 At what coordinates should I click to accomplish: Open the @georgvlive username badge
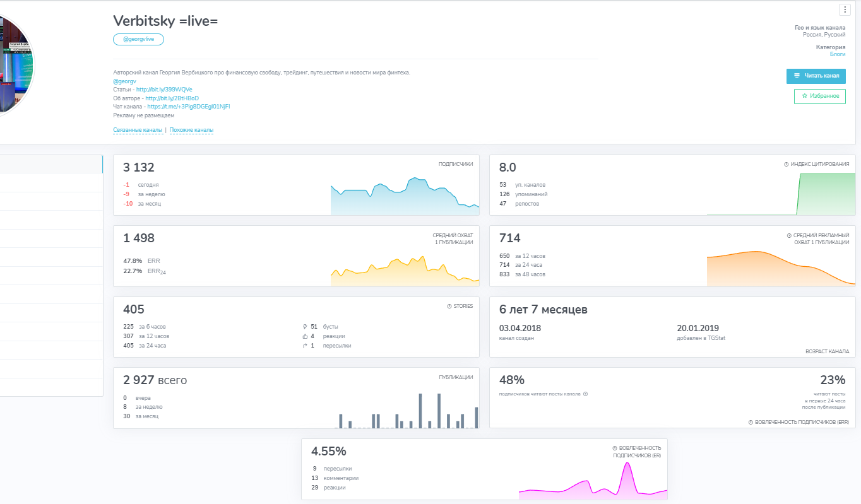pyautogui.click(x=139, y=39)
